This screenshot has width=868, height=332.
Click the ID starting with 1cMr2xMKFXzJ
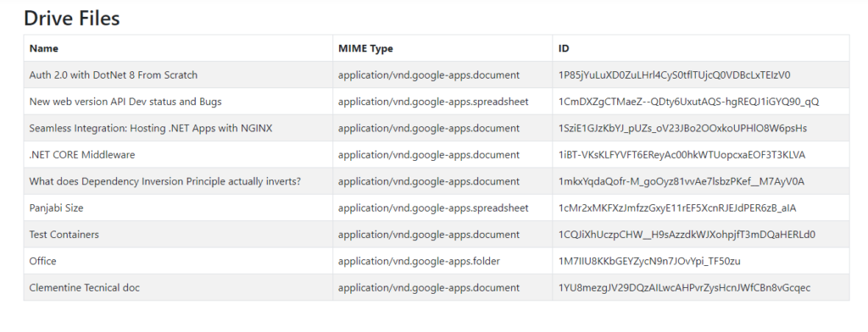677,207
